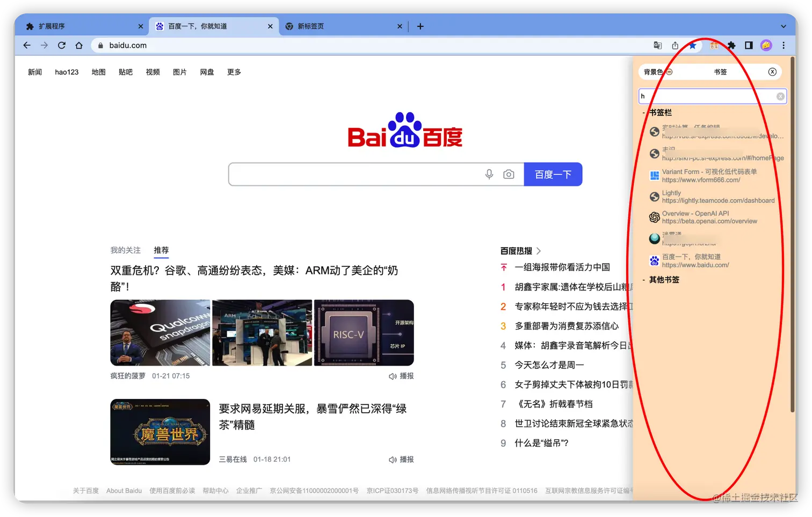Clear the bookmark search field
The height and width of the screenshot is (517, 812).
pyautogui.click(x=780, y=97)
